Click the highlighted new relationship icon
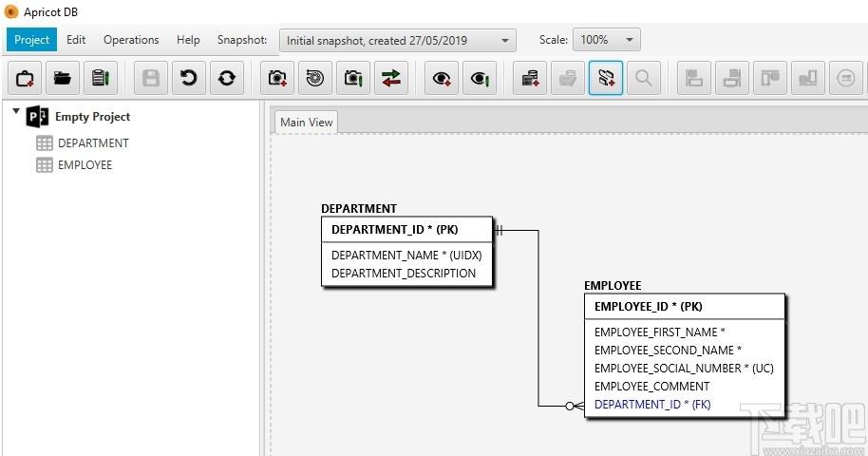The image size is (868, 456). click(x=606, y=78)
